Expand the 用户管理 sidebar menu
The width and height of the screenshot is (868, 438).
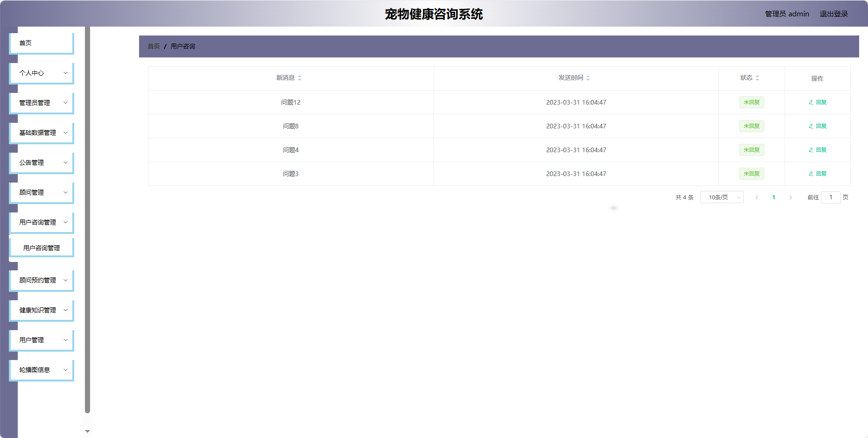42,340
